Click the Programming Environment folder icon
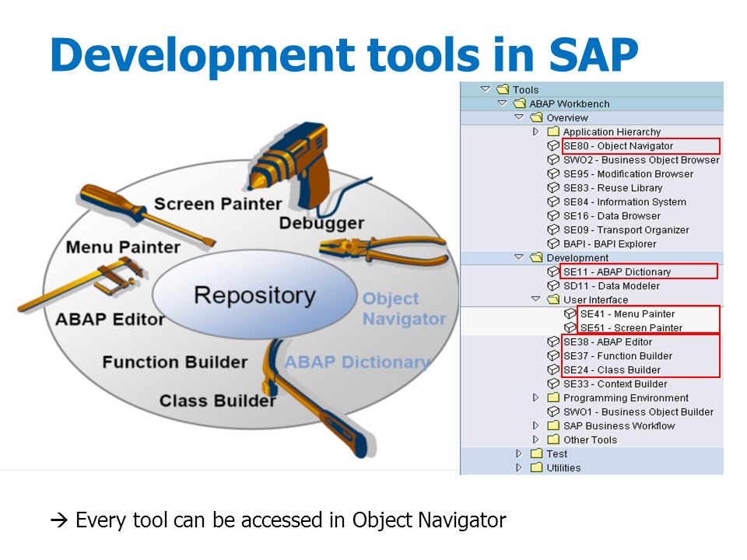 click(553, 397)
